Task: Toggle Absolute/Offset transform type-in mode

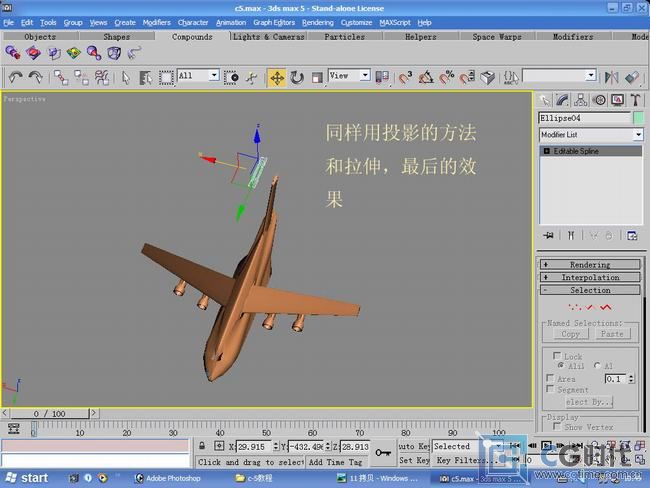Action: coord(219,446)
